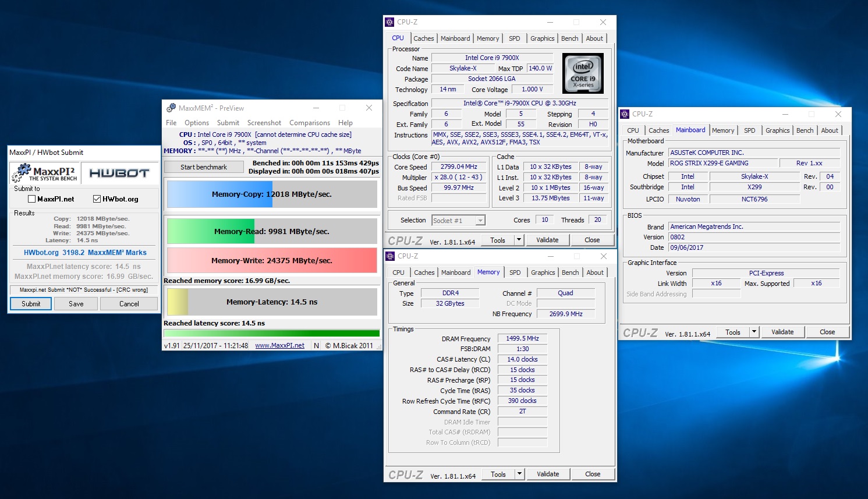
Task: Click Close button in CPU-Z Memory window
Action: click(593, 474)
